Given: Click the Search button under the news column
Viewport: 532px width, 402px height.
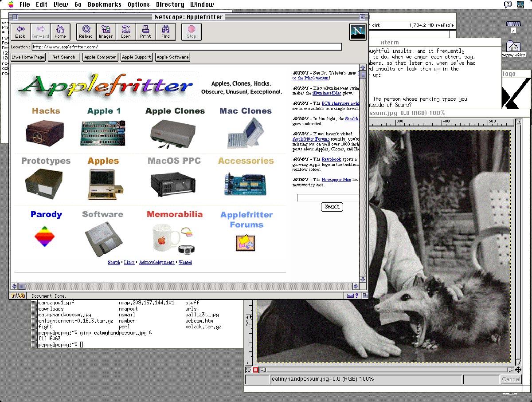Looking at the screenshot, I should [332, 207].
